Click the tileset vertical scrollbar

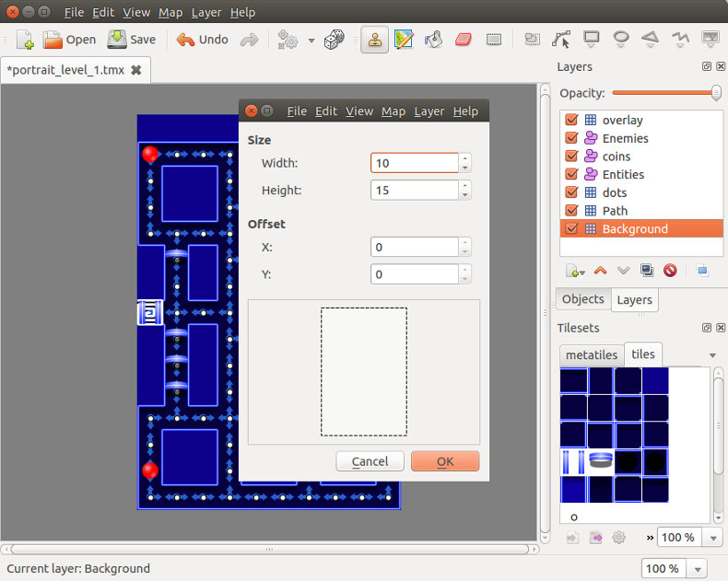pos(718,445)
